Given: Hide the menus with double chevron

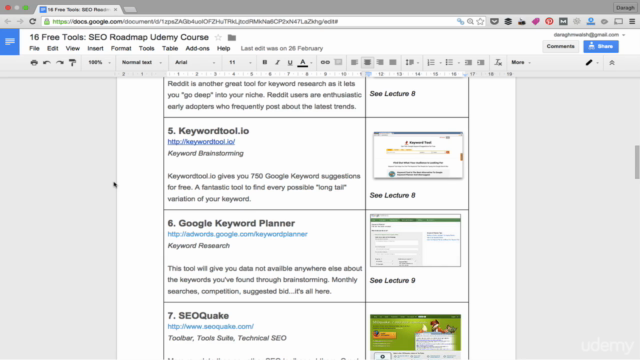Looking at the screenshot, I should tap(611, 62).
